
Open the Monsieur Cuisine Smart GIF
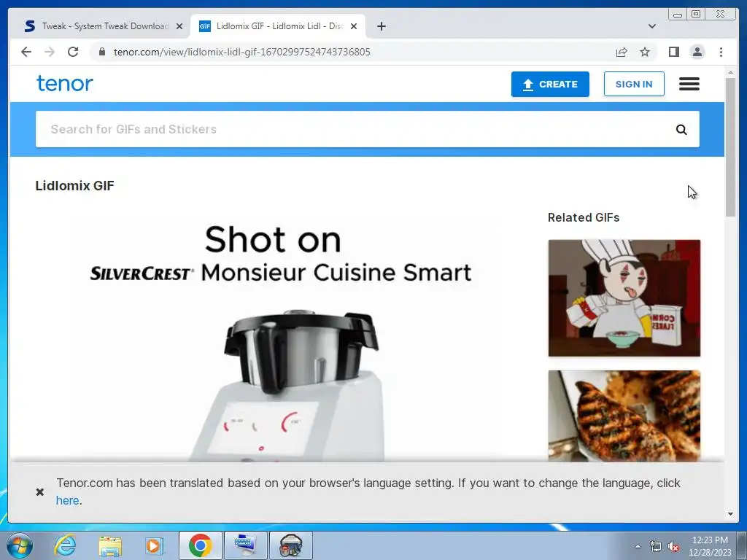pos(284,338)
